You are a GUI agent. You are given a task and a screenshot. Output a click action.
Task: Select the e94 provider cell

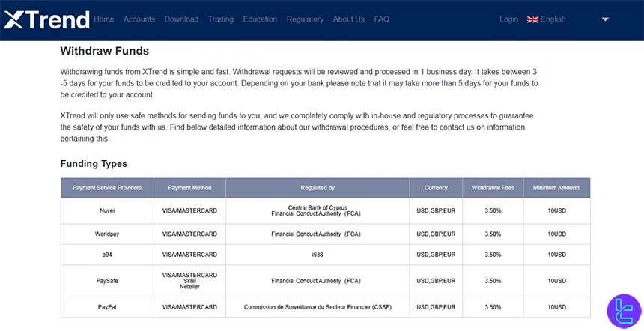[107, 255]
